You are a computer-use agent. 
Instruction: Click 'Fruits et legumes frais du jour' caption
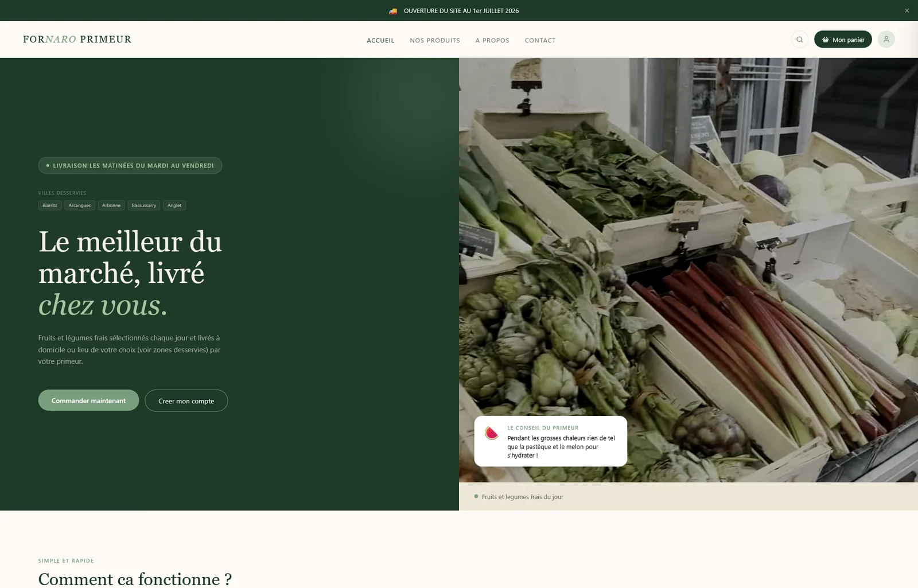[x=522, y=497]
